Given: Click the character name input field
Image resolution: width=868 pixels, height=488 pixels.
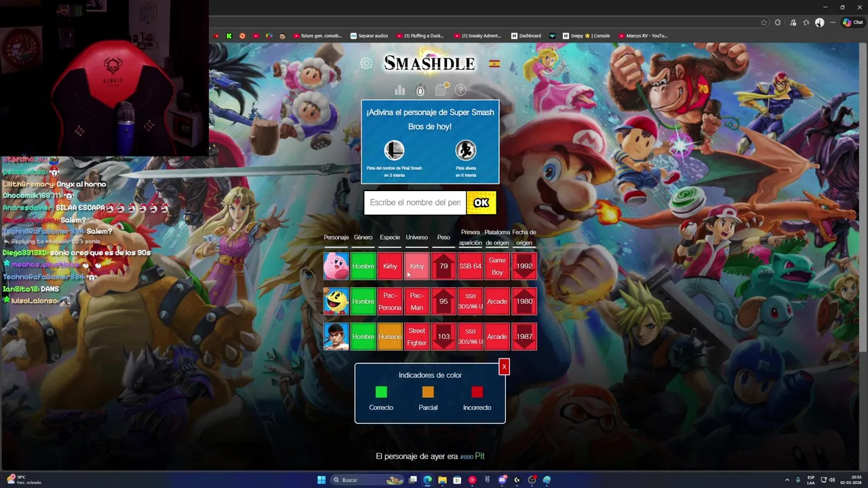Looking at the screenshot, I should pyautogui.click(x=415, y=203).
